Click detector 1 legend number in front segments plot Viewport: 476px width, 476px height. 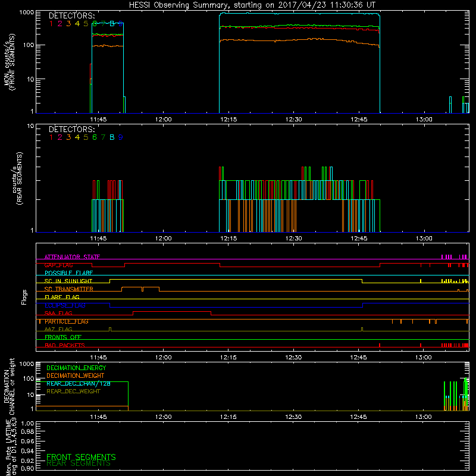coord(51,24)
